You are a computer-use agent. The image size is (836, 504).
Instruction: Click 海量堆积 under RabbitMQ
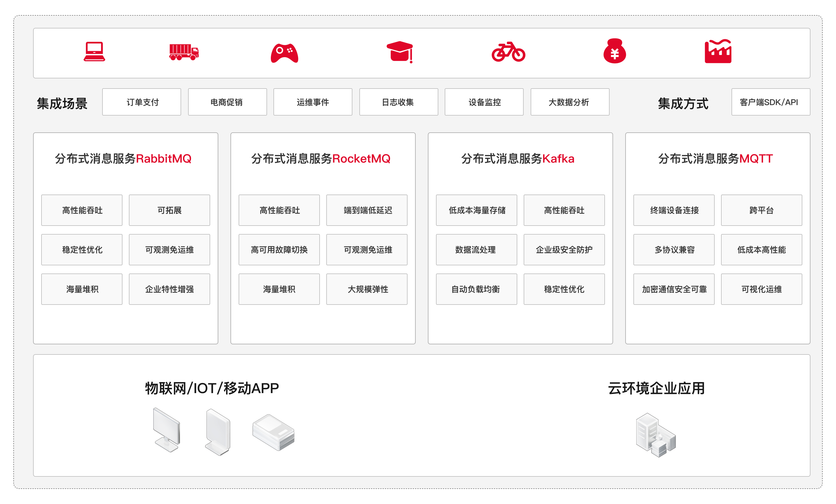[x=82, y=289]
